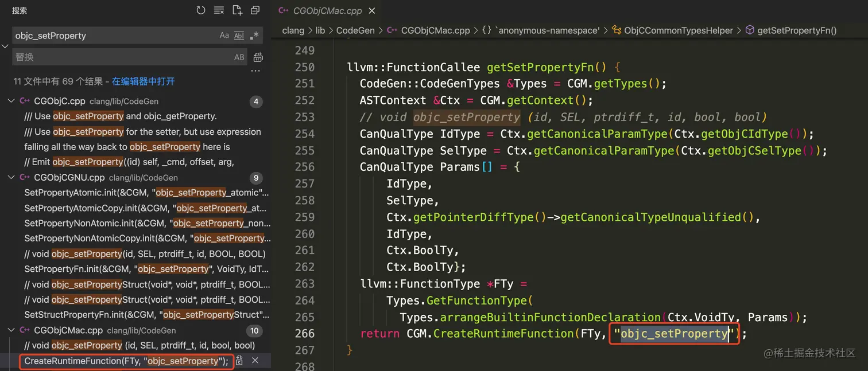The width and height of the screenshot is (868, 371).
Task: Collapse the CGObjC.cpp results group
Action: point(10,101)
